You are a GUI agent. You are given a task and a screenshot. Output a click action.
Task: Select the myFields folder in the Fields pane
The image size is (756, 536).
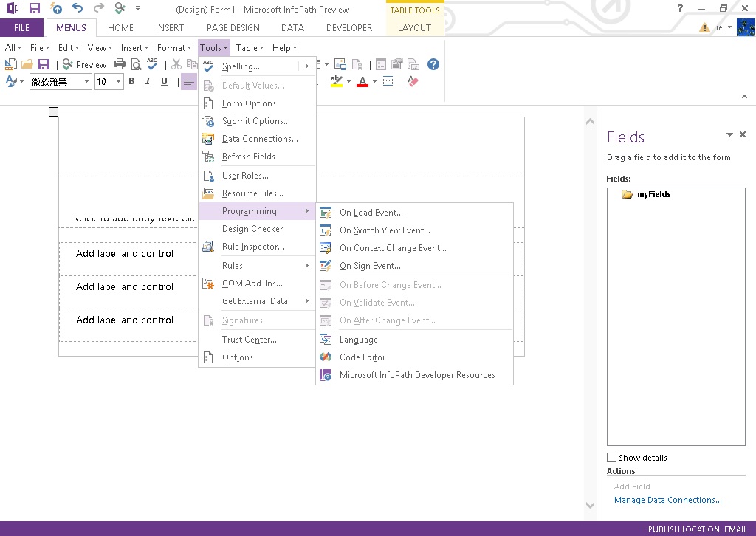[653, 195]
